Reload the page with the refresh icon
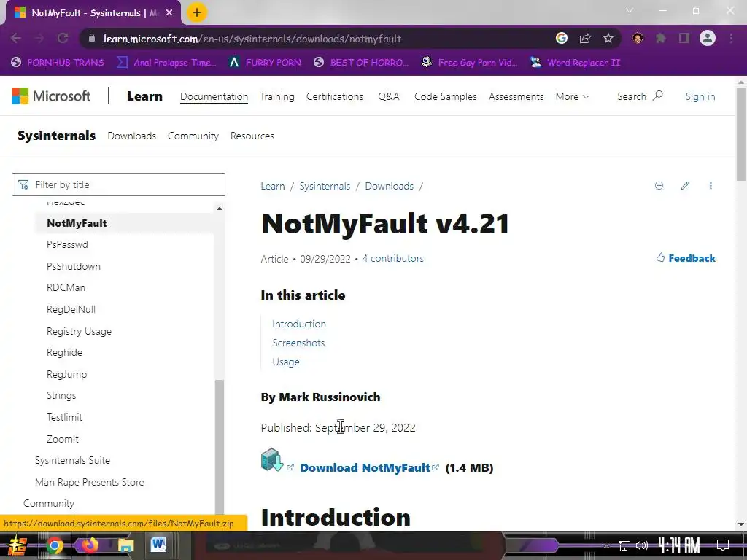Viewport: 747px width, 560px height. (63, 39)
